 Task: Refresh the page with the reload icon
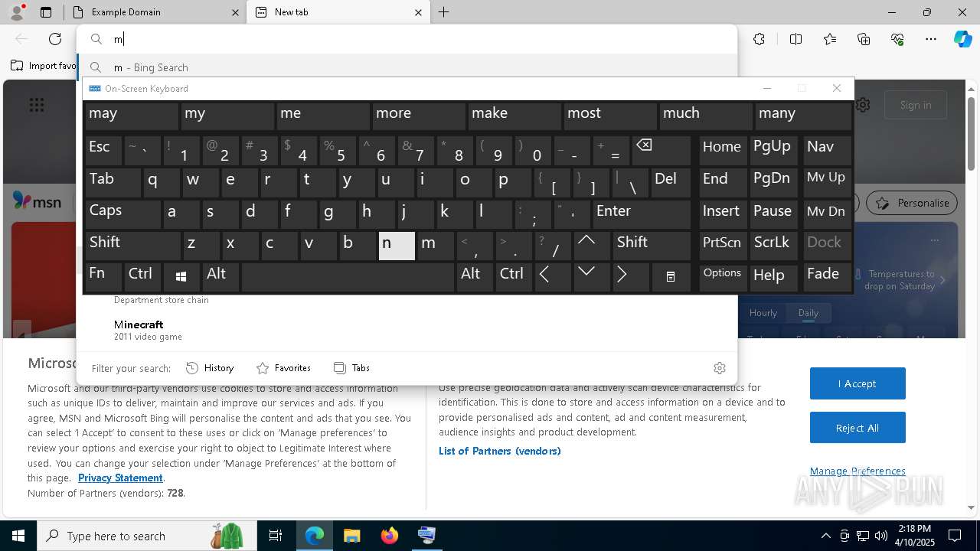click(x=55, y=39)
